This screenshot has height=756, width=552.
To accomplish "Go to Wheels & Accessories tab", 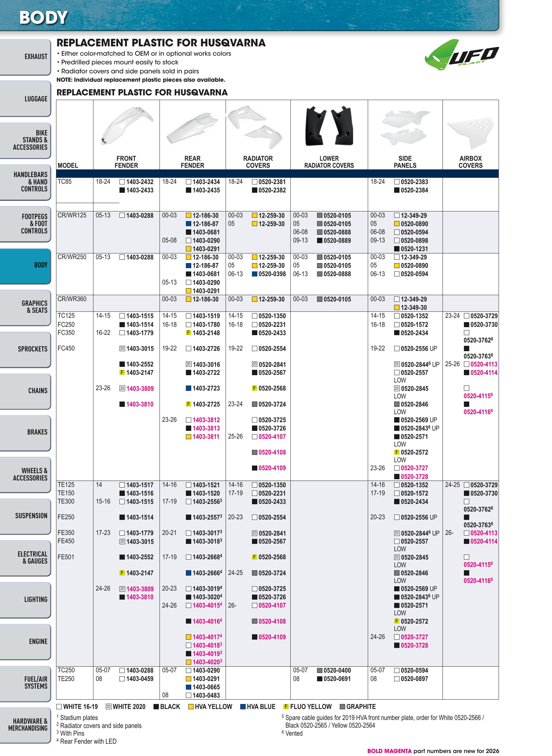I will pyautogui.click(x=25, y=475).
